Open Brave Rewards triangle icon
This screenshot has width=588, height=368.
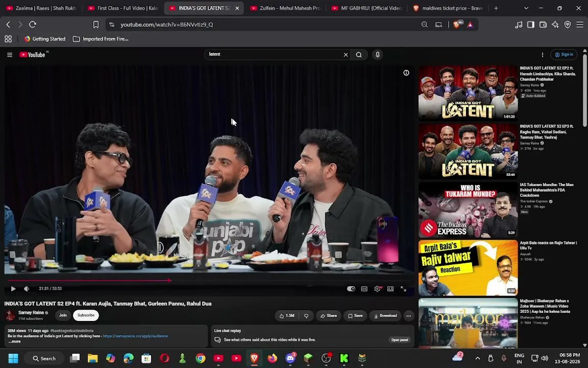(470, 25)
